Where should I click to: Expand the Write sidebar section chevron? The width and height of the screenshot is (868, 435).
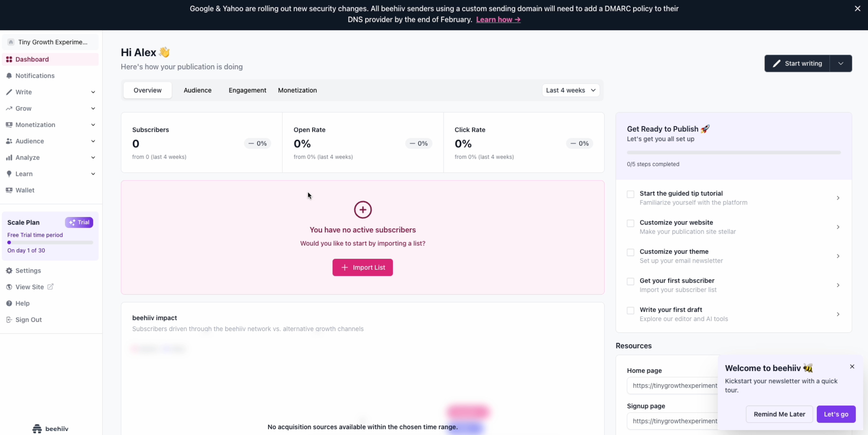(93, 92)
